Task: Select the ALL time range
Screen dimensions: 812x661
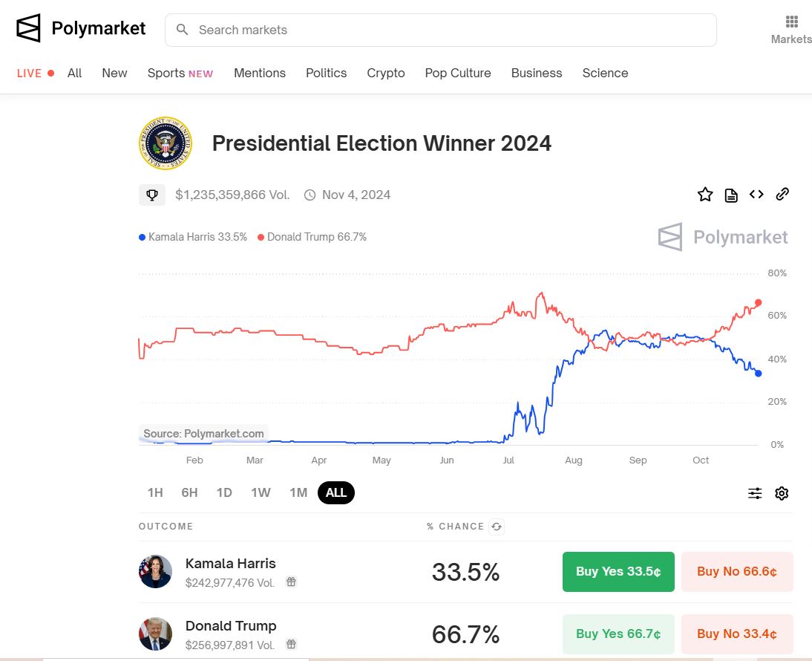Action: [336, 492]
